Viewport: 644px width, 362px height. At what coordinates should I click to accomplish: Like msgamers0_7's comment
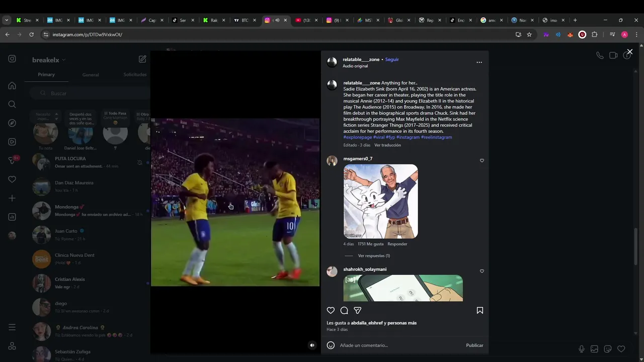click(x=481, y=160)
